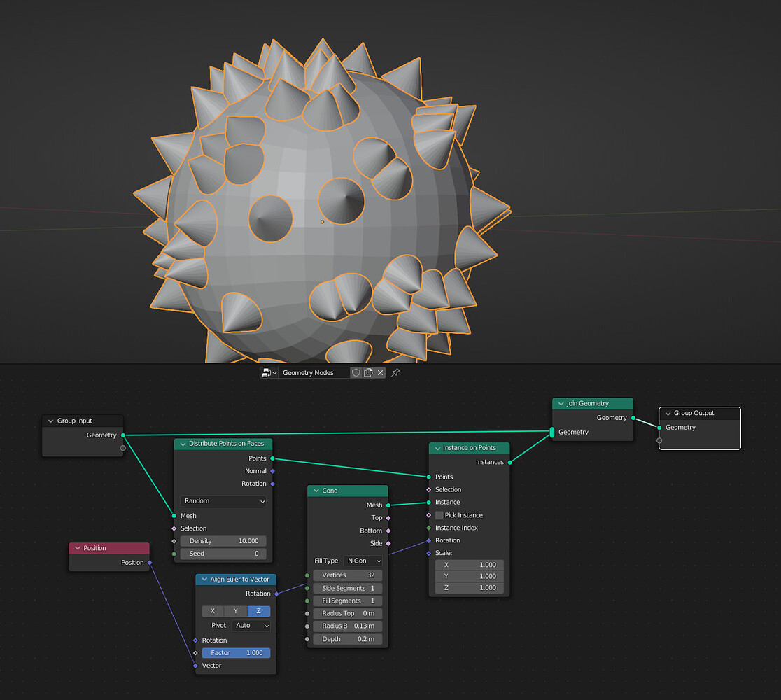Click Group Output Geometry input socket
The image size is (781, 700).
(x=659, y=428)
